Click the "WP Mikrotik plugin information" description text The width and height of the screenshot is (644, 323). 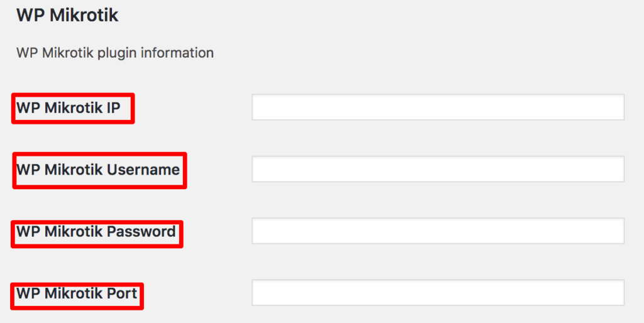[115, 53]
